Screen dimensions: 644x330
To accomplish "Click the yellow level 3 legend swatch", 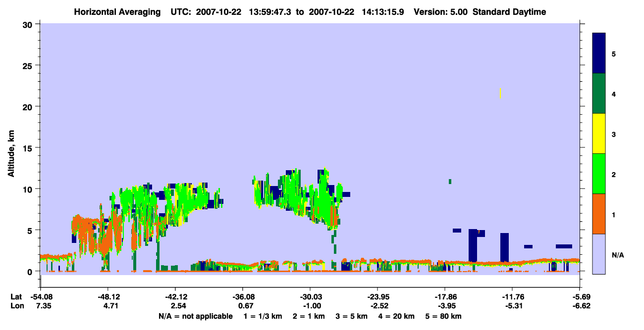I will point(599,134).
